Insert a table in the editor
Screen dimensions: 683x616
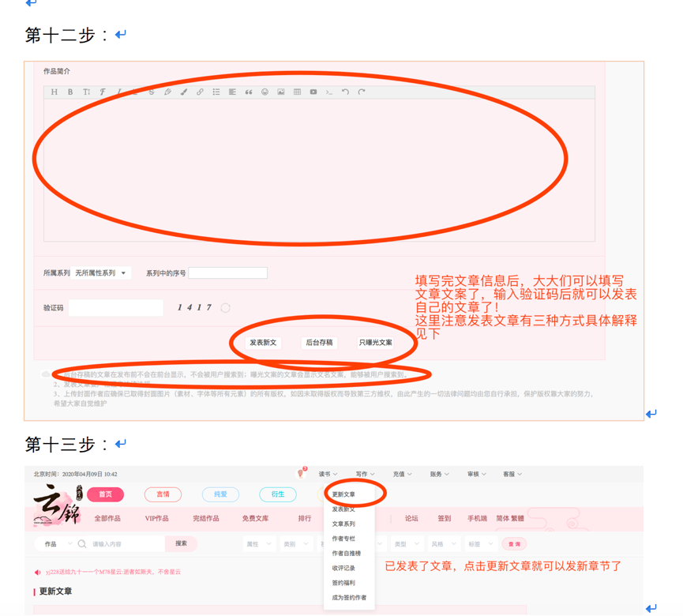tap(297, 92)
